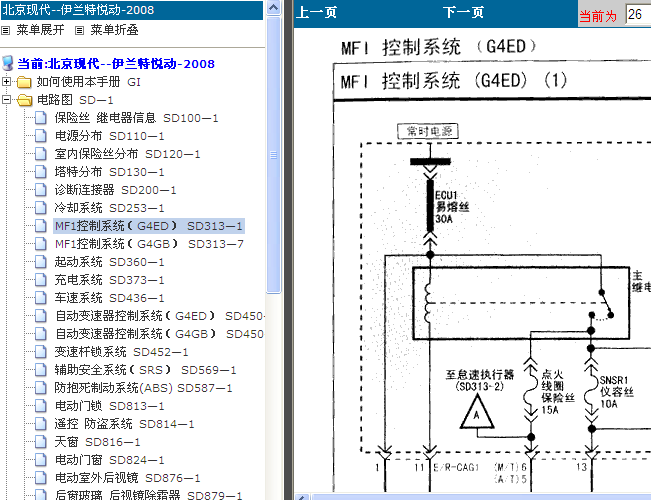
Task: Click the current page number field
Action: click(x=638, y=15)
